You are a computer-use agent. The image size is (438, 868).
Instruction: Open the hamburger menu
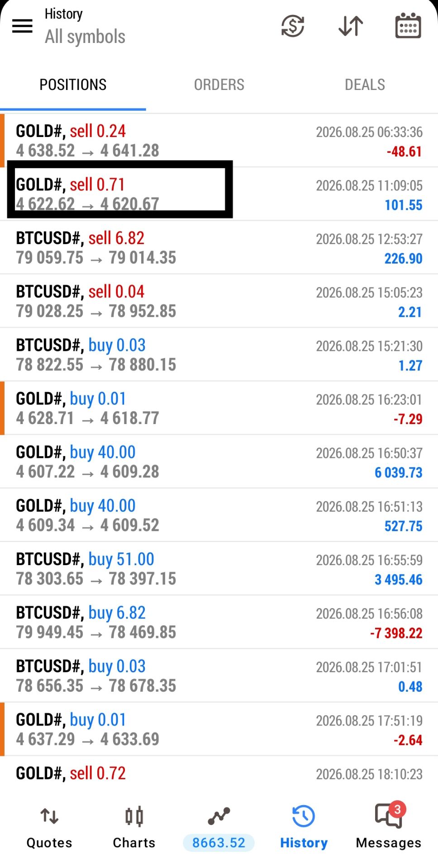pos(22,26)
